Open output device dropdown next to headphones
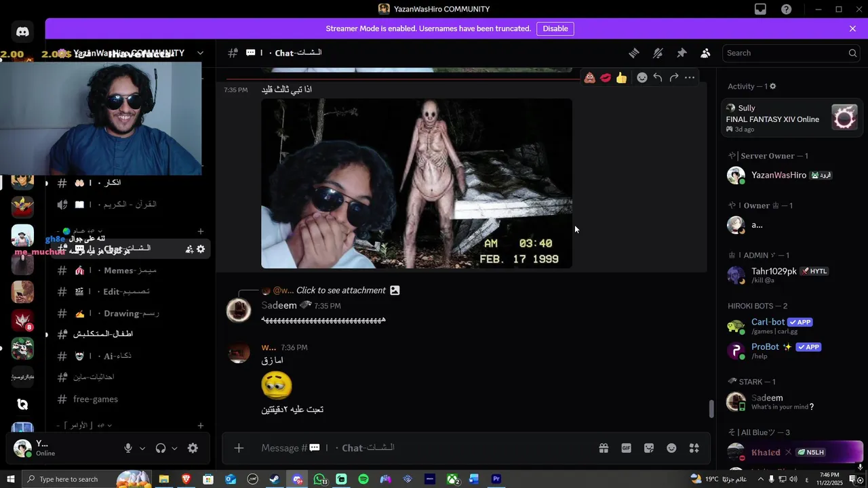The image size is (868, 488). 174,448
